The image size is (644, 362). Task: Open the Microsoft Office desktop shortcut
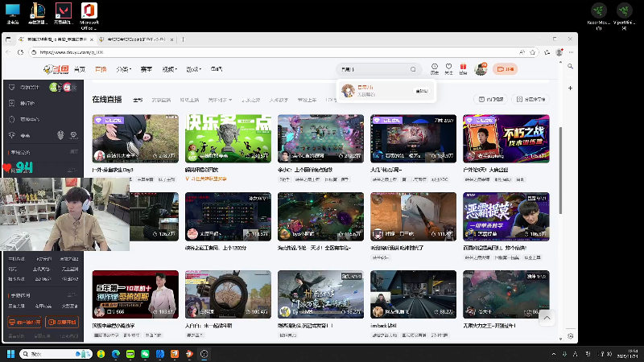(x=89, y=16)
